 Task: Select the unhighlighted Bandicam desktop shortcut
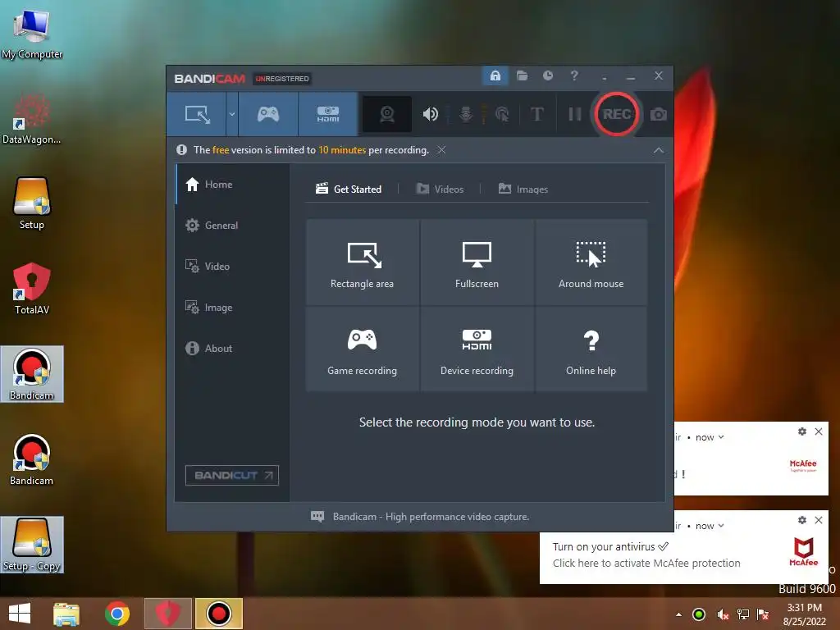pos(32,459)
